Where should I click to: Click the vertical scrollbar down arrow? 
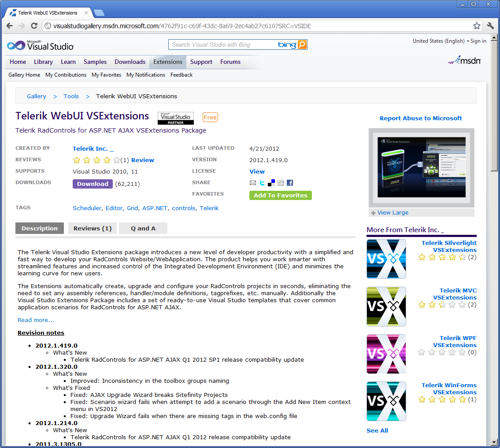[x=494, y=442]
